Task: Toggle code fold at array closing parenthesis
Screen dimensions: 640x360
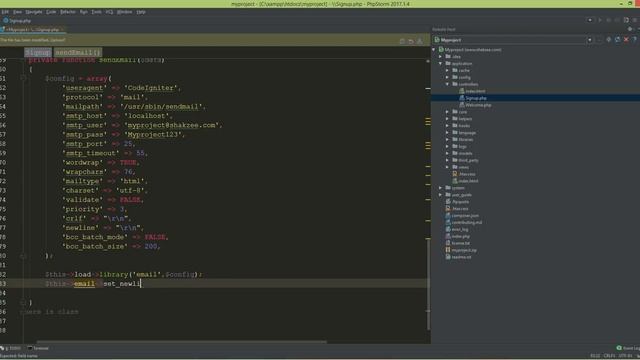Action: pos(23,256)
